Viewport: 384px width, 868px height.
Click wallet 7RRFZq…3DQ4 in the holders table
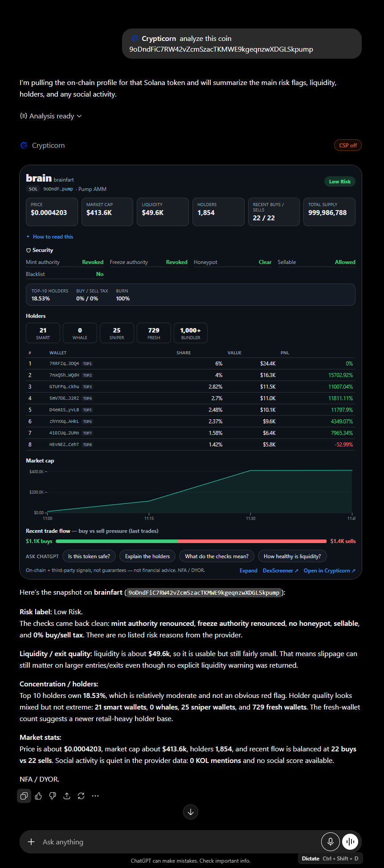[64, 364]
